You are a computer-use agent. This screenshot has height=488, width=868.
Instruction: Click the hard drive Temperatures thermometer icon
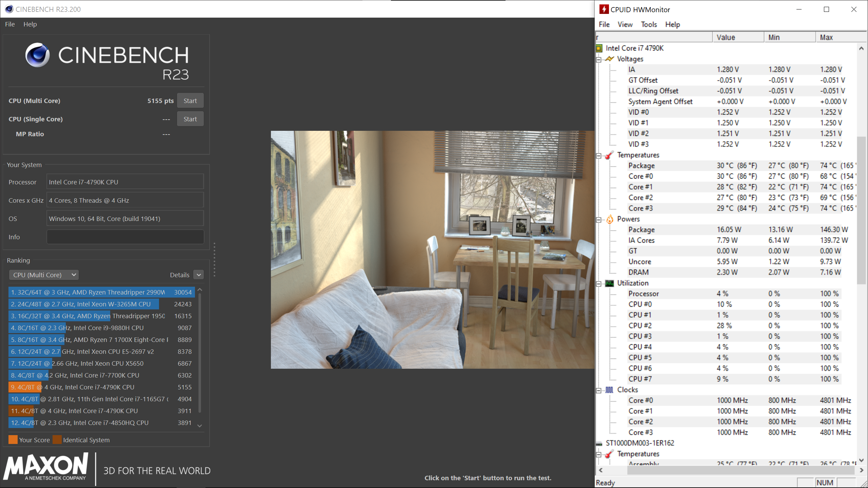(x=610, y=454)
